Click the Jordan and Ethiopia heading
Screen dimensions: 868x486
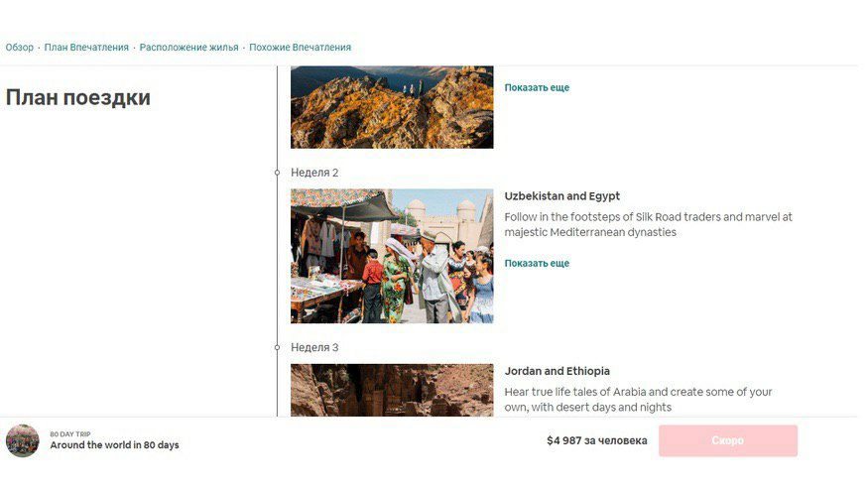(557, 371)
